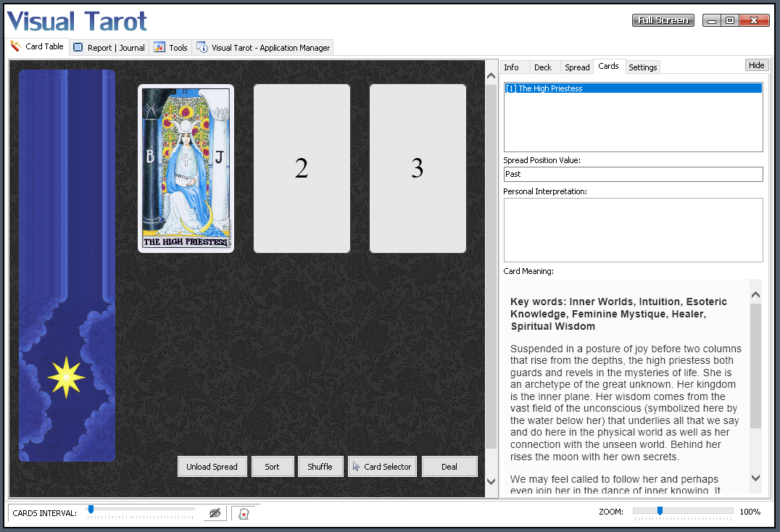
Task: Click empty spread position 2
Action: pyautogui.click(x=302, y=169)
